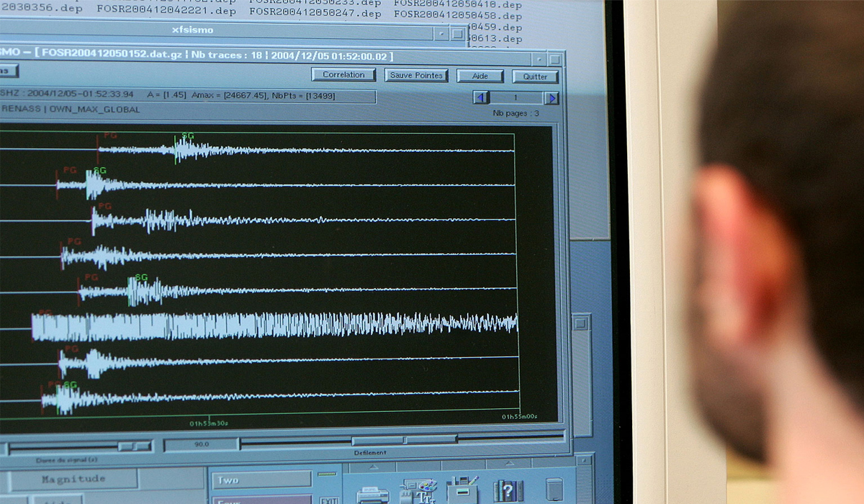Viewport: 864px width, 504px height.
Task: Click the red PG marker on third trace
Action: pyautogui.click(x=105, y=207)
